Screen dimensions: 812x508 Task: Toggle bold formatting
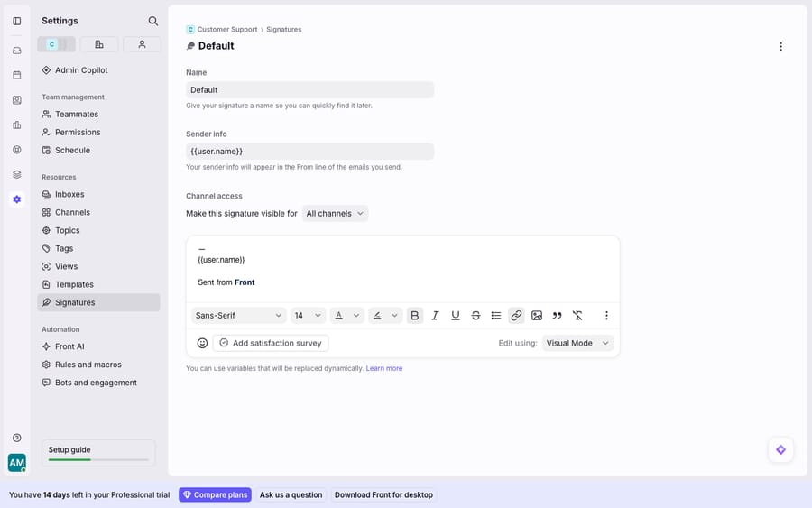(415, 316)
